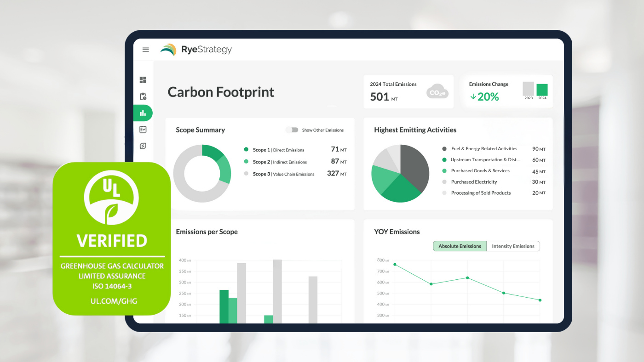The width and height of the screenshot is (644, 362).
Task: Click the Scope 1 legend dot
Action: click(246, 150)
